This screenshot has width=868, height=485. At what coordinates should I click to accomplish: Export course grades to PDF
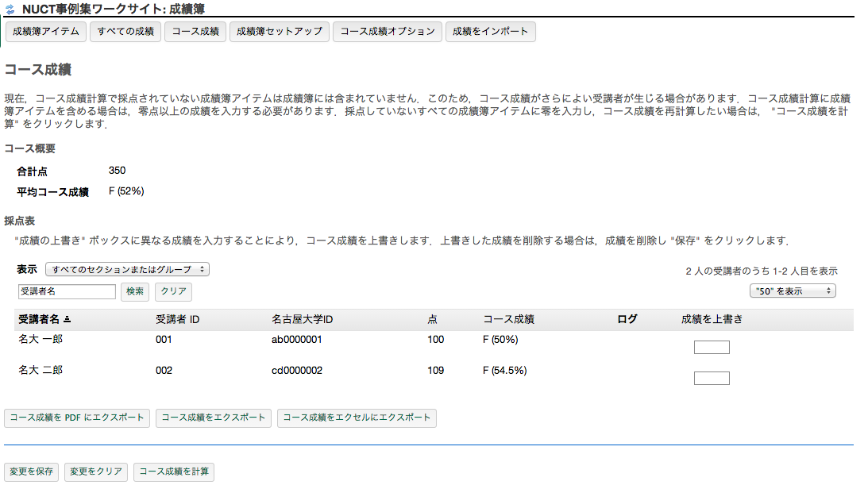(77, 418)
